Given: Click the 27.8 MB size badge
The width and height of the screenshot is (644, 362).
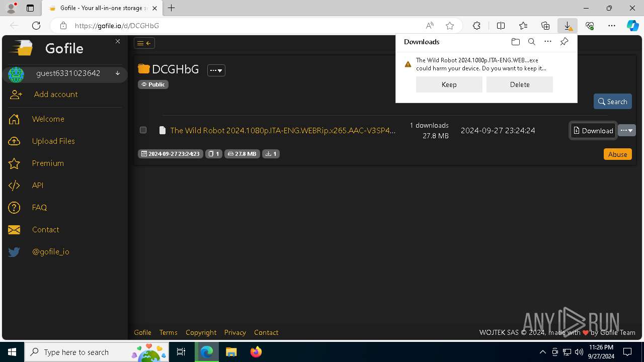Looking at the screenshot, I should [x=242, y=154].
